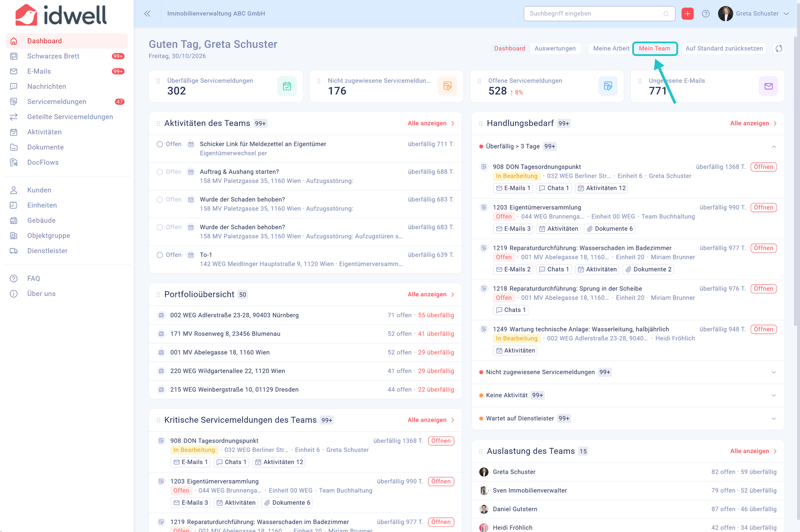
Task: Switch to the Meine Arbeit view
Action: coord(611,48)
